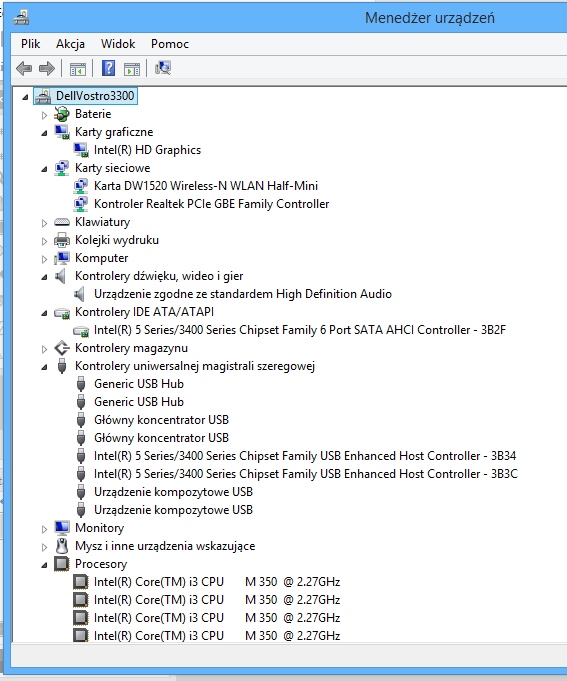The width and height of the screenshot is (567, 681).
Task: Expand the Baterie category
Action: click(x=44, y=115)
